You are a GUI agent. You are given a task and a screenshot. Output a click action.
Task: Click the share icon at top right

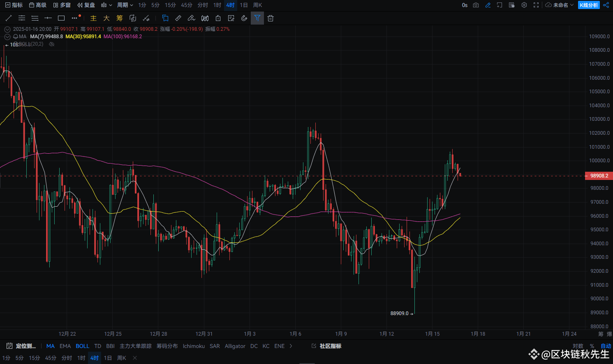click(606, 5)
